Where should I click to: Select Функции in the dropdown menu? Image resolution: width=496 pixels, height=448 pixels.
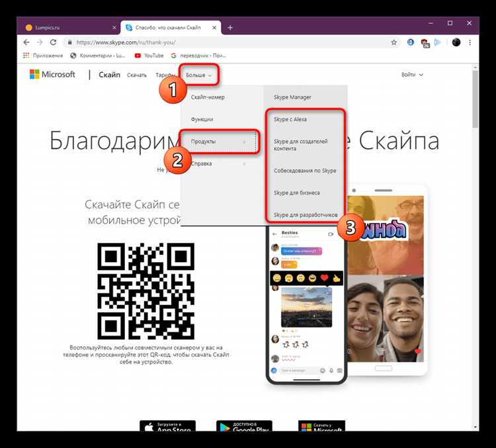click(202, 119)
